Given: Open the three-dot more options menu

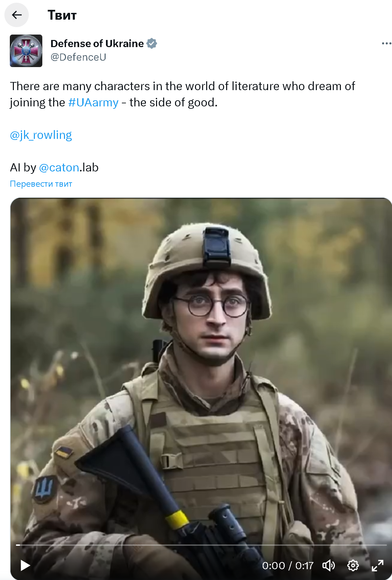Looking at the screenshot, I should click(x=386, y=43).
